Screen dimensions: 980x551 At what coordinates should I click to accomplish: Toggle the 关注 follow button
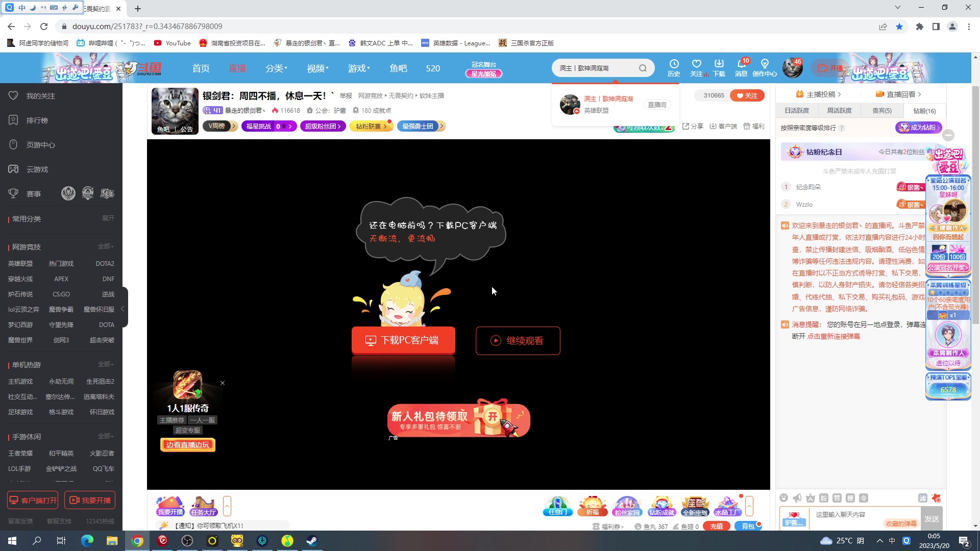pos(747,95)
